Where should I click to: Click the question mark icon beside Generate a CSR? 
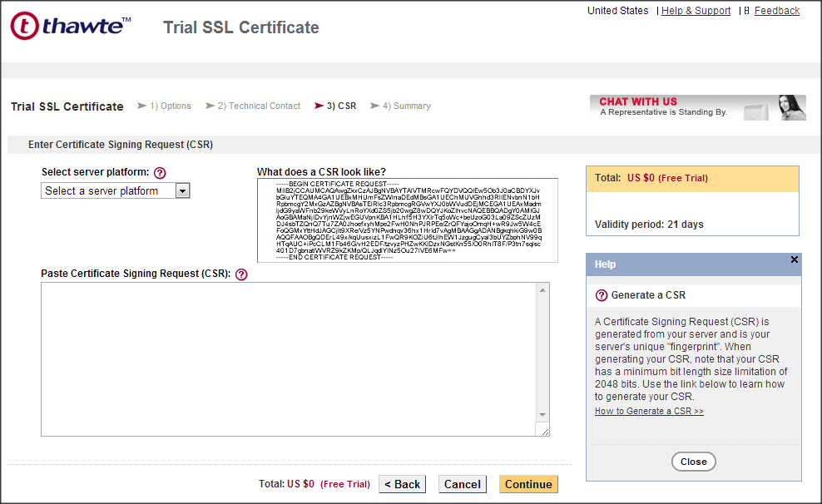602,295
